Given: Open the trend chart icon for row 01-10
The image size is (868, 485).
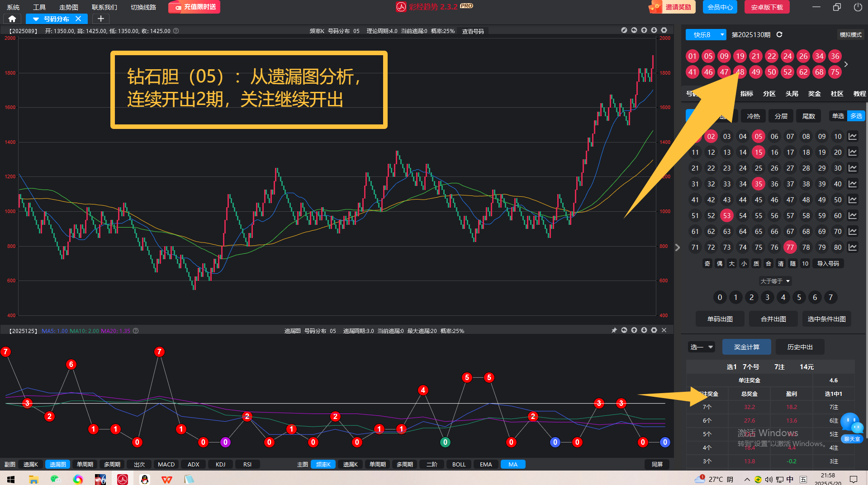Looking at the screenshot, I should pos(853,136).
